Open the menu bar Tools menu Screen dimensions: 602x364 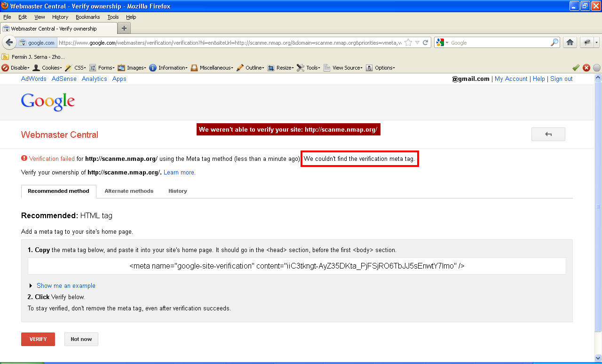[x=113, y=17]
